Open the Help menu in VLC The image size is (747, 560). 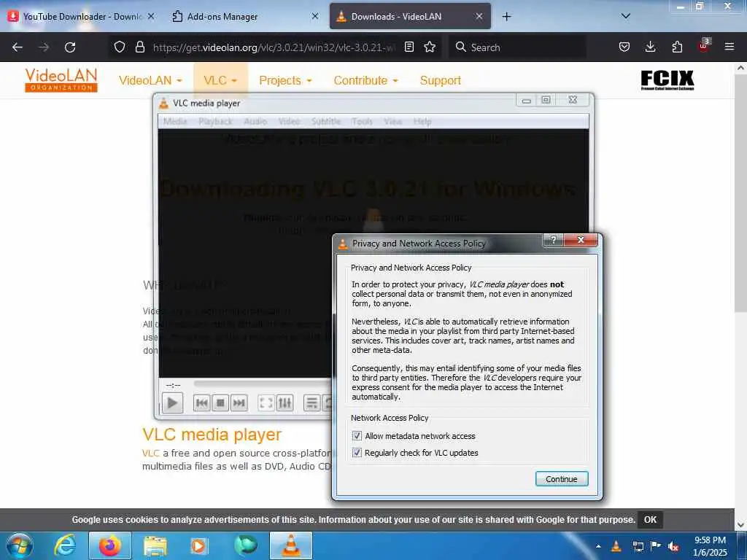tap(422, 122)
